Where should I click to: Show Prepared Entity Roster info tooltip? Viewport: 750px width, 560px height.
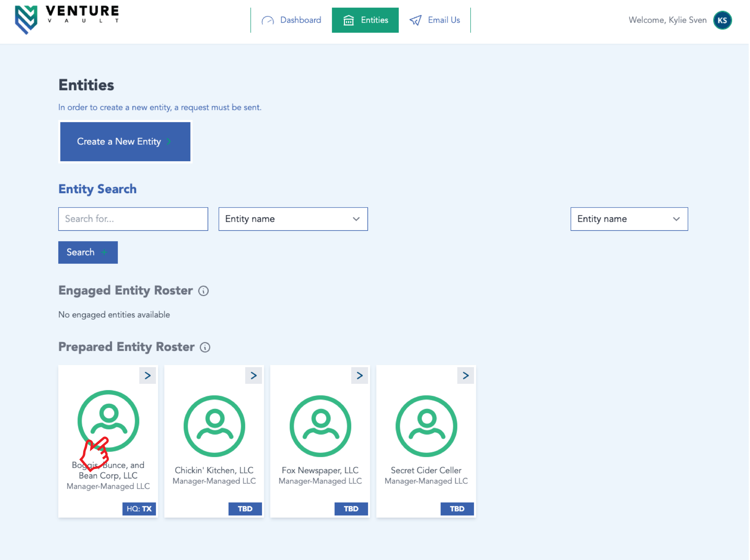[205, 347]
